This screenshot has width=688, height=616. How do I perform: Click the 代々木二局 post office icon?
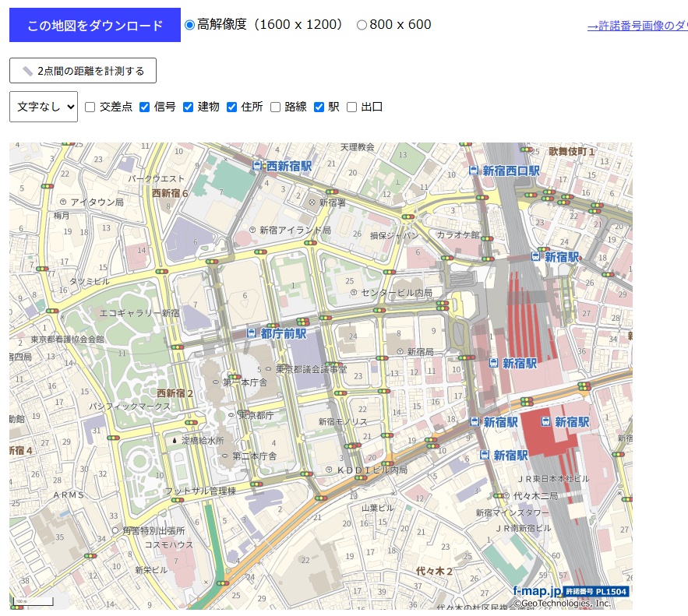[506, 495]
